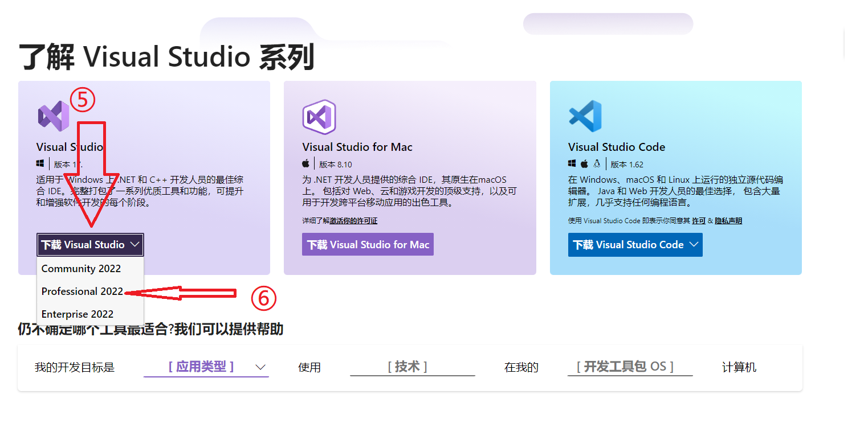
Task: Click the Visual Studio for Mac title text
Action: 357,147
